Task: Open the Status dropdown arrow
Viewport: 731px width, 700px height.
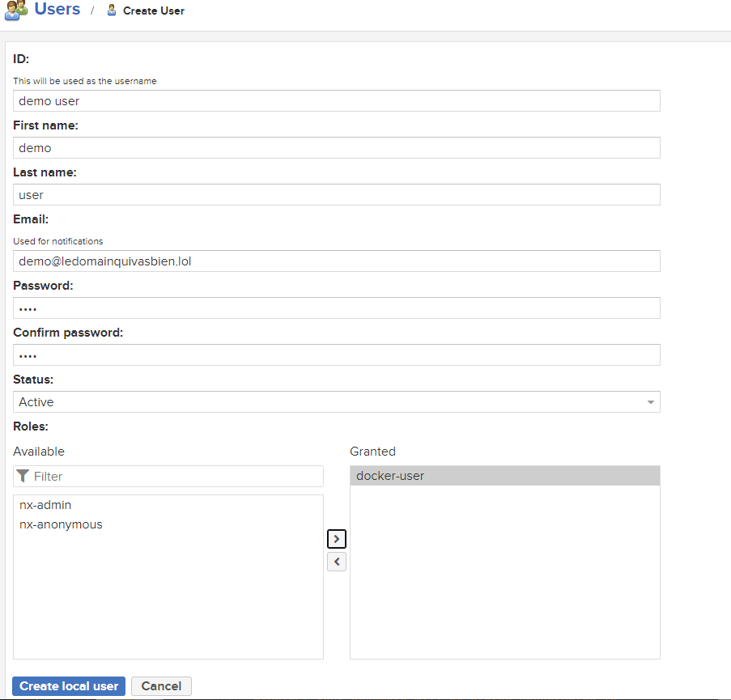Action: 650,402
